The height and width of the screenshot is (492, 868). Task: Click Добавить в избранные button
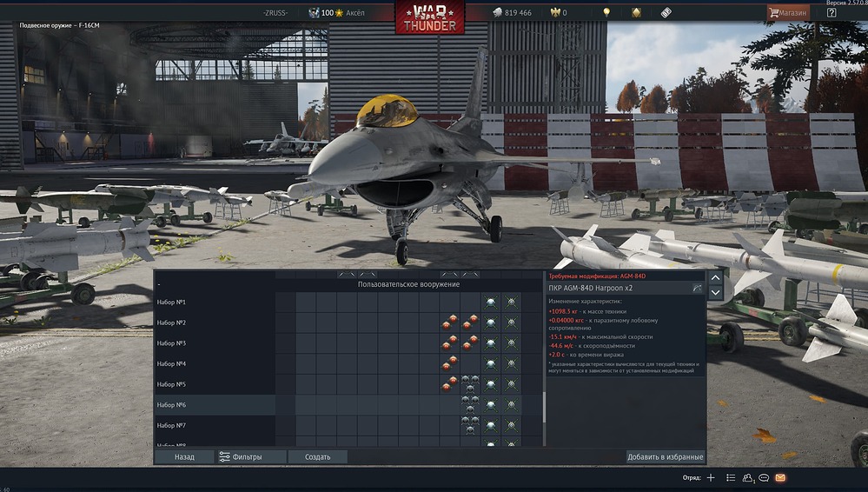(x=665, y=456)
